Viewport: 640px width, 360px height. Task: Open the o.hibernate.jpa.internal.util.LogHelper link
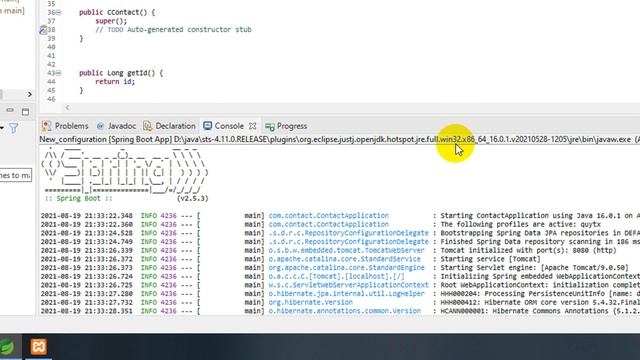tap(347, 294)
